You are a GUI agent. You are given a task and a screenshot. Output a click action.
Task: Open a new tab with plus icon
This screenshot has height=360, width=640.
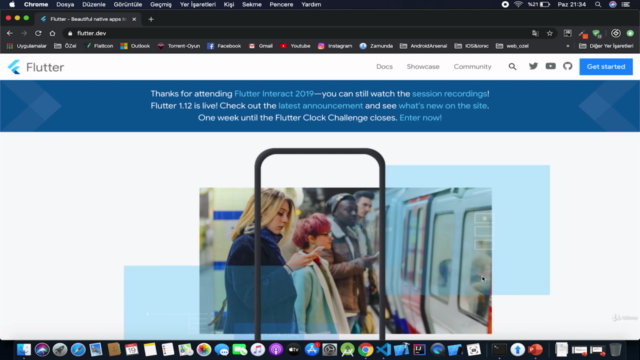[151, 19]
